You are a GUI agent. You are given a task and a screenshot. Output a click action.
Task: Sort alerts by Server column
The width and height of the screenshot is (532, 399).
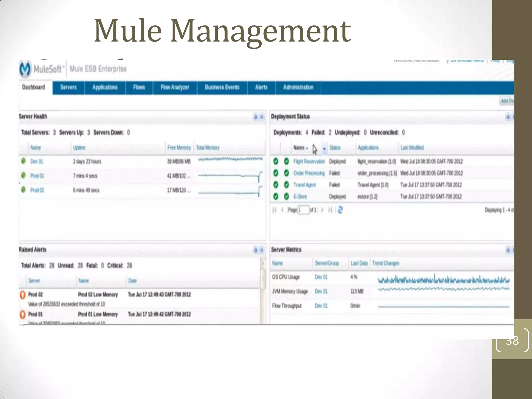coord(34,281)
